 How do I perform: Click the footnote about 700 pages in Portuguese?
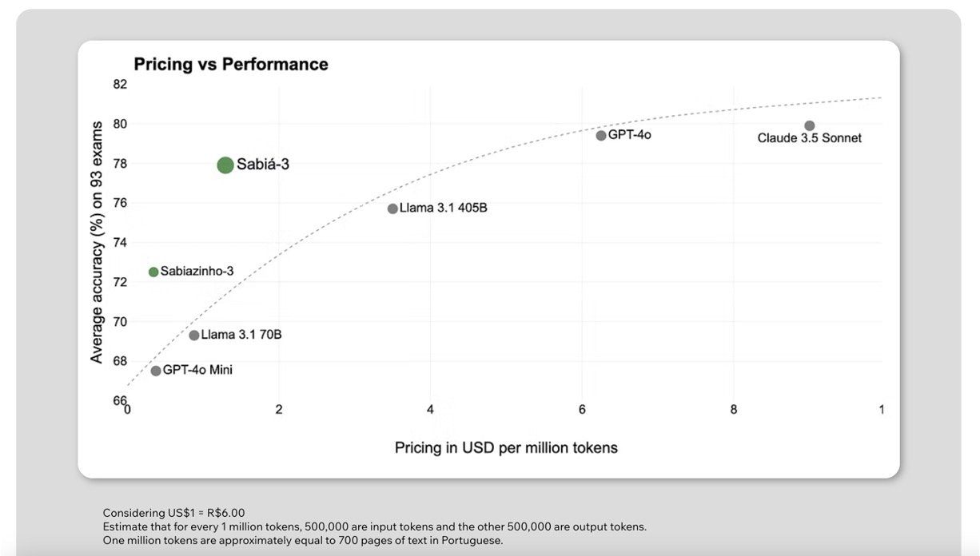click(x=303, y=541)
